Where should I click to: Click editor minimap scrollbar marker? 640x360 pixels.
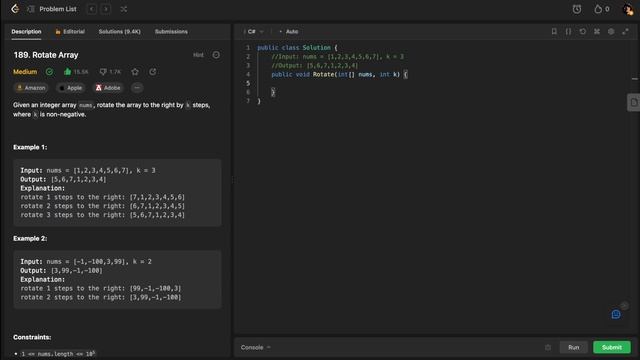click(635, 79)
